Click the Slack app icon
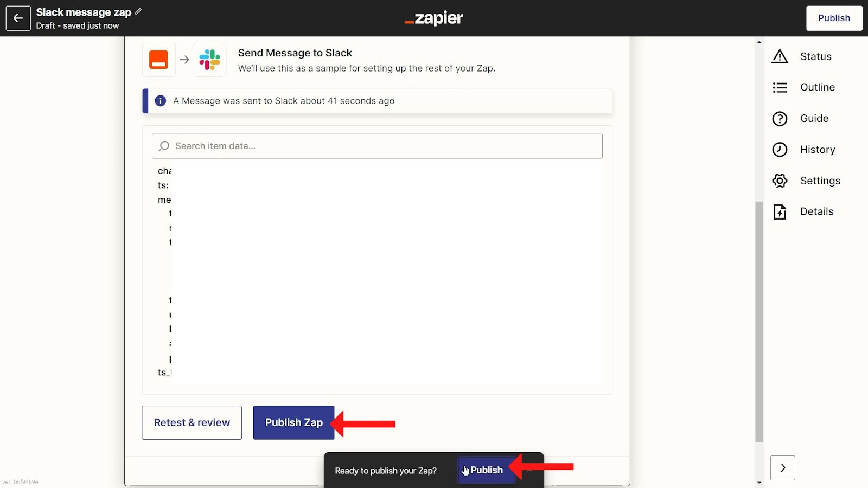Viewport: 868px width, 488px height. [x=209, y=60]
